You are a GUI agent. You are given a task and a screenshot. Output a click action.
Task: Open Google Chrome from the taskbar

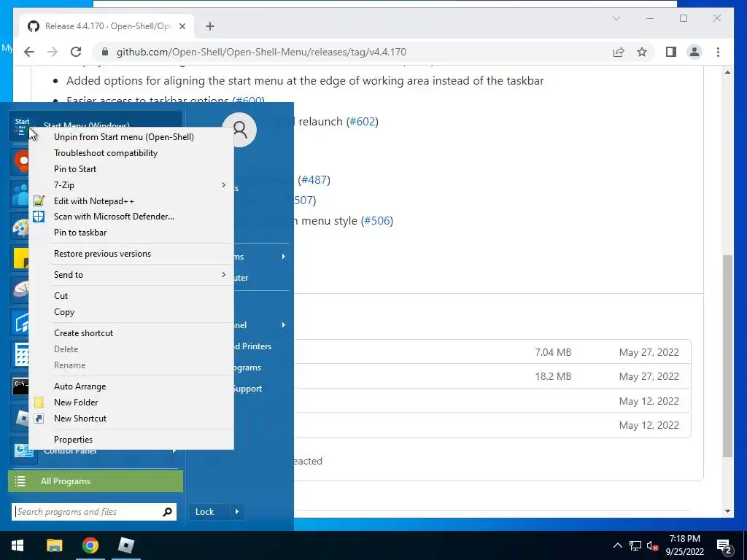pyautogui.click(x=90, y=545)
